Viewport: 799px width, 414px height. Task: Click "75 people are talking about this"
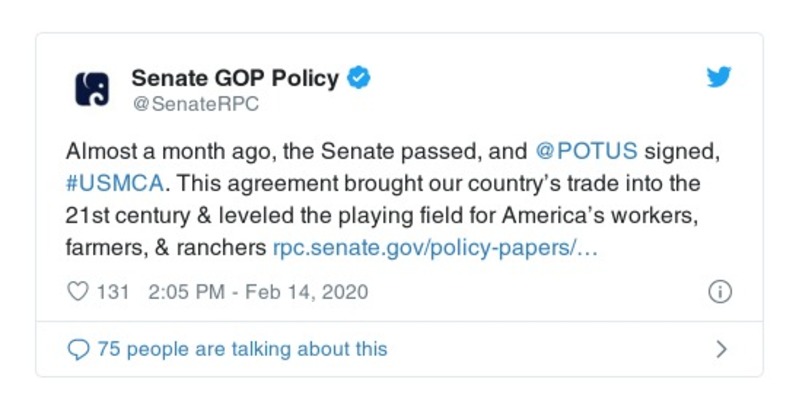click(241, 349)
